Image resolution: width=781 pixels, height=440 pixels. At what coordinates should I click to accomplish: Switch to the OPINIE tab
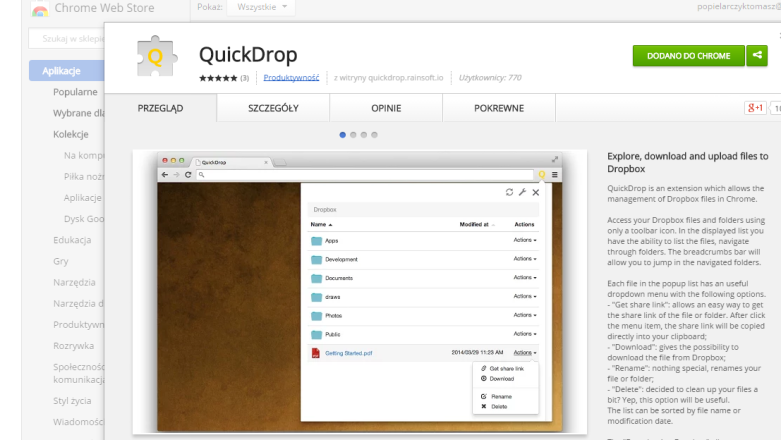386,108
